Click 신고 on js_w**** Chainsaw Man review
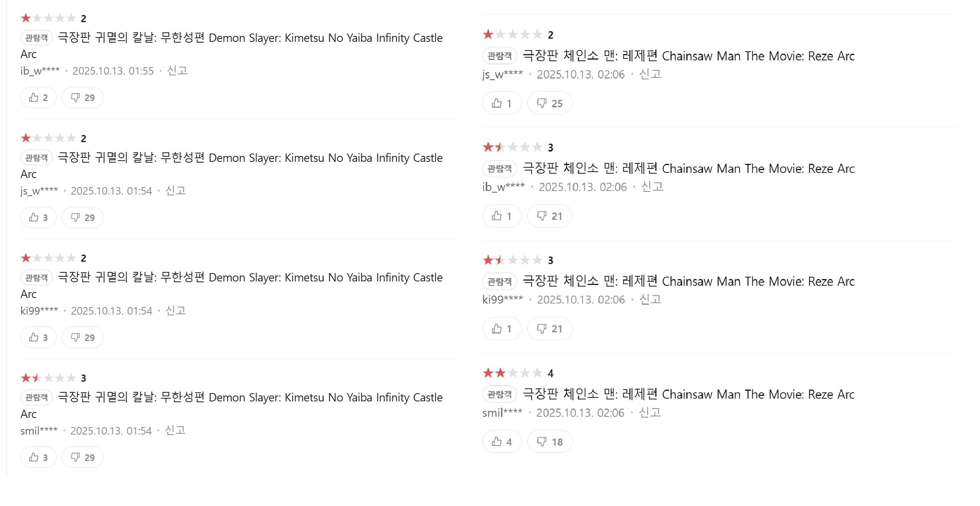 pos(650,74)
